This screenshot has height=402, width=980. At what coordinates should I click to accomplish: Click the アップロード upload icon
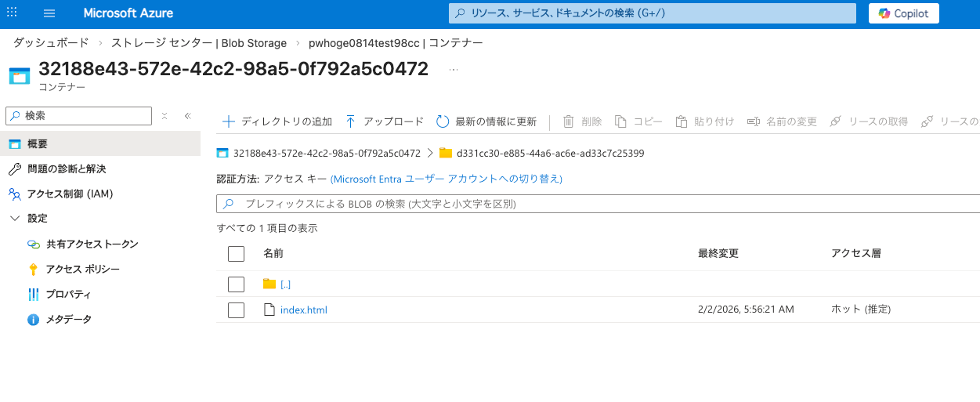point(350,121)
